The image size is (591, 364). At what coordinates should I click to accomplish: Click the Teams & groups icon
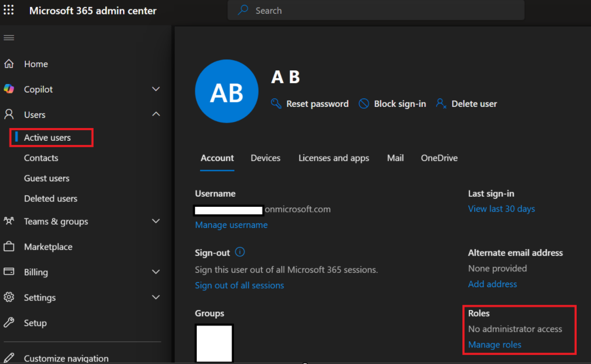click(x=9, y=221)
